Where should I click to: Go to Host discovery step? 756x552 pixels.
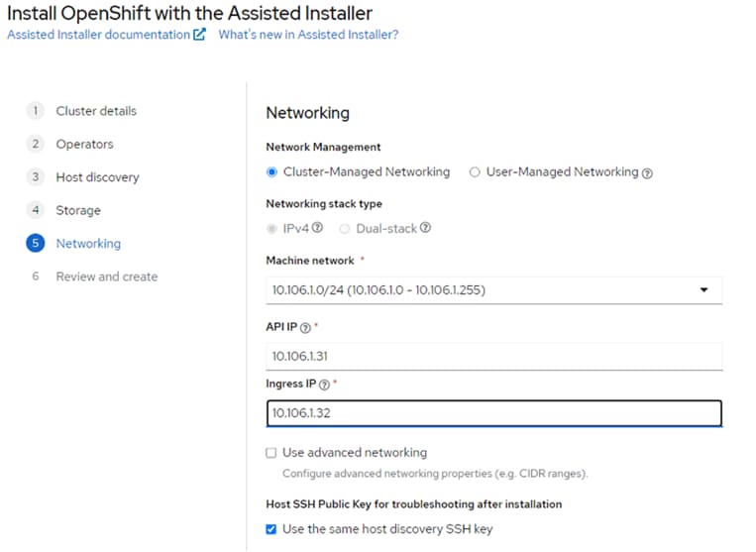tap(97, 177)
